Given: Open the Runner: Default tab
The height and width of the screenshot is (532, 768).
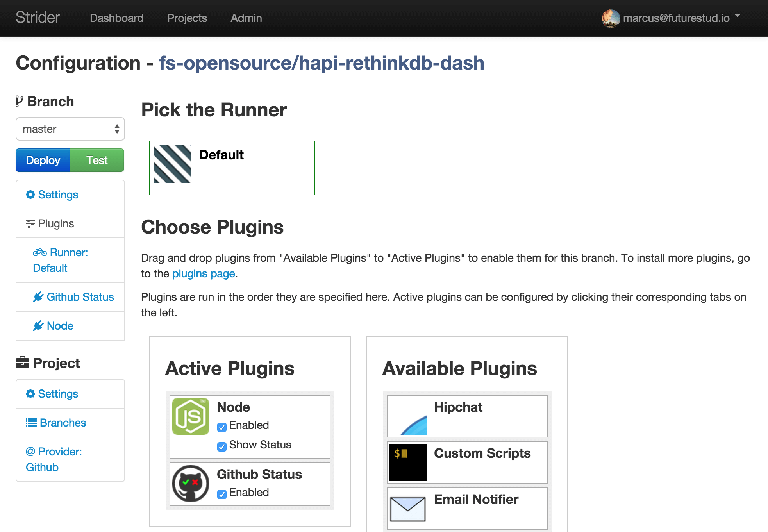Looking at the screenshot, I should tap(70, 260).
